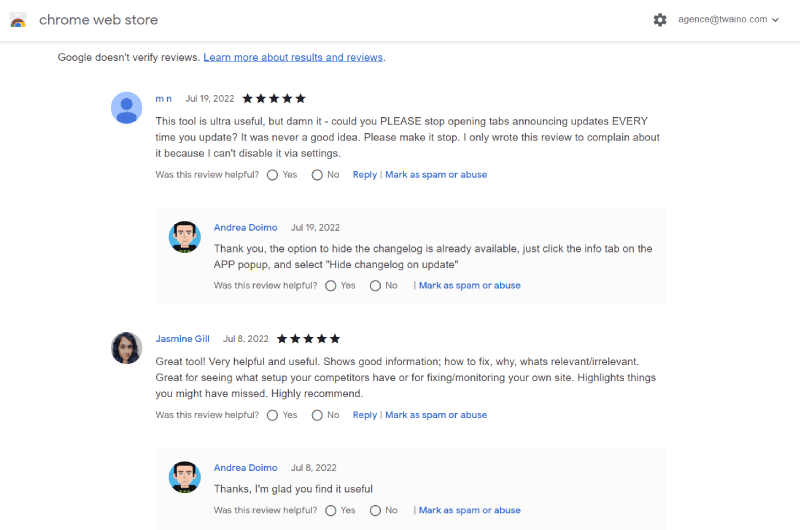This screenshot has height=530, width=800.
Task: Select No for Jasmine Gill's review
Action: pyautogui.click(x=317, y=415)
